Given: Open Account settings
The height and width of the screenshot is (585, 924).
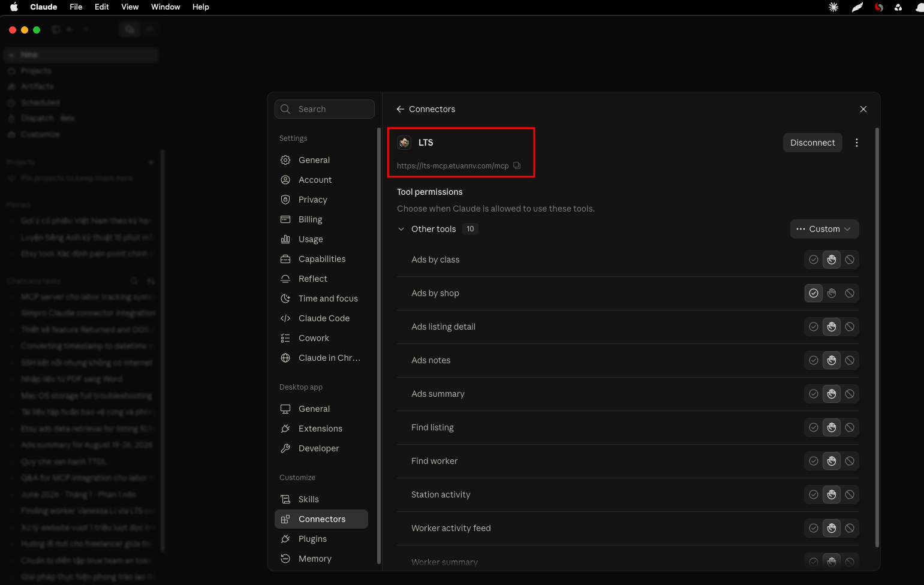Looking at the screenshot, I should [x=321, y=180].
